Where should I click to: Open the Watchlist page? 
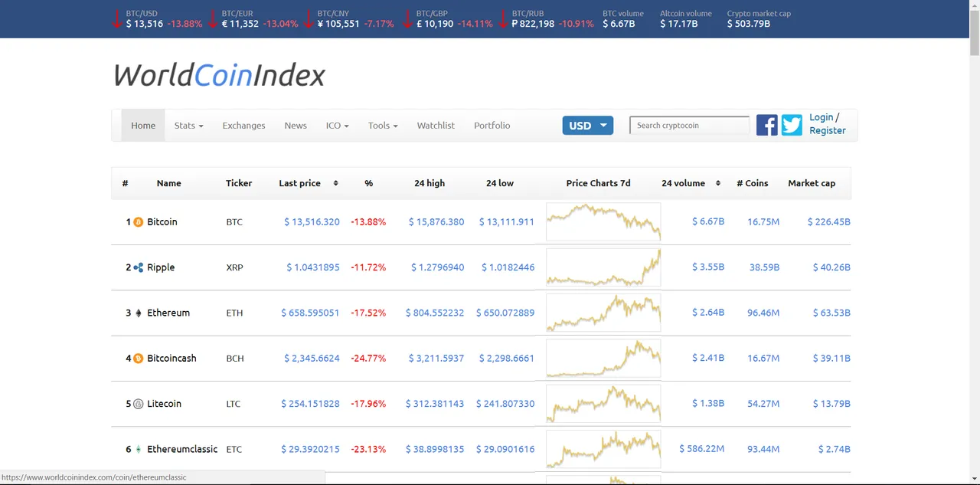pyautogui.click(x=436, y=126)
